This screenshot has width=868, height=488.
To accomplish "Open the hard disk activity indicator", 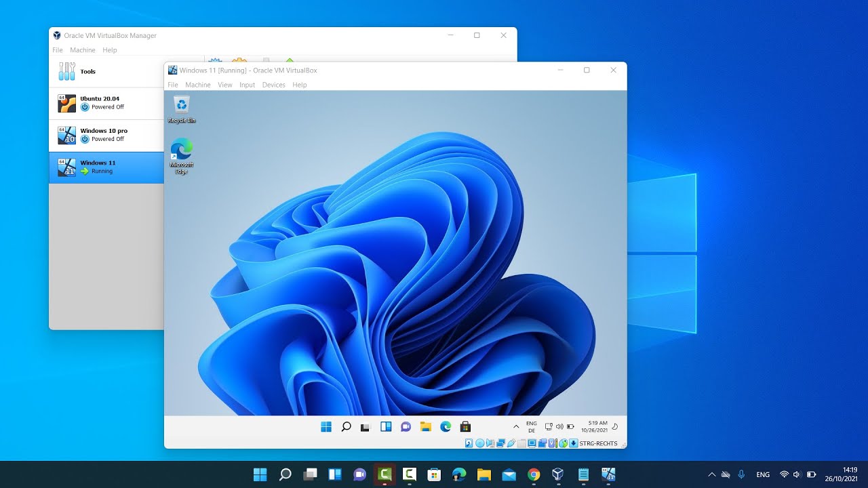I will (x=469, y=443).
